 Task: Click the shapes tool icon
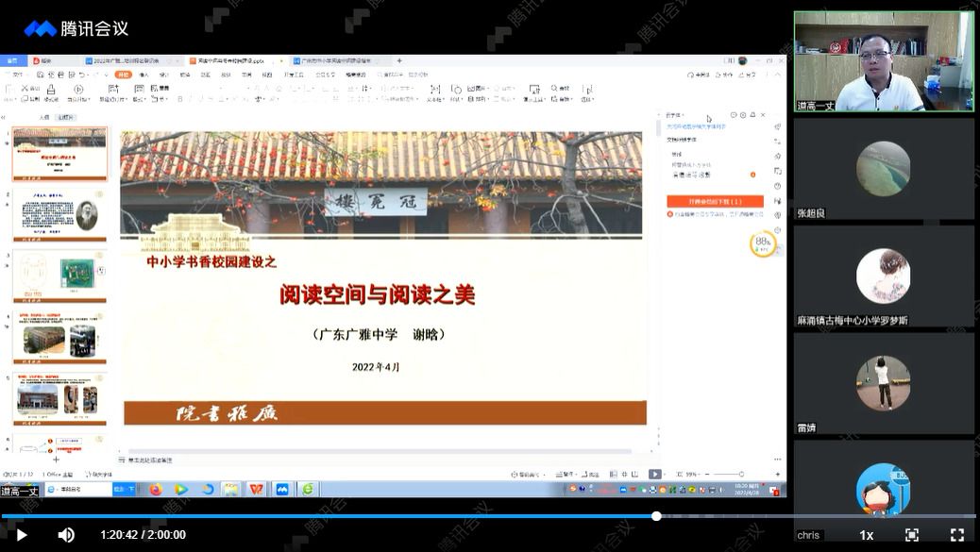click(x=456, y=90)
